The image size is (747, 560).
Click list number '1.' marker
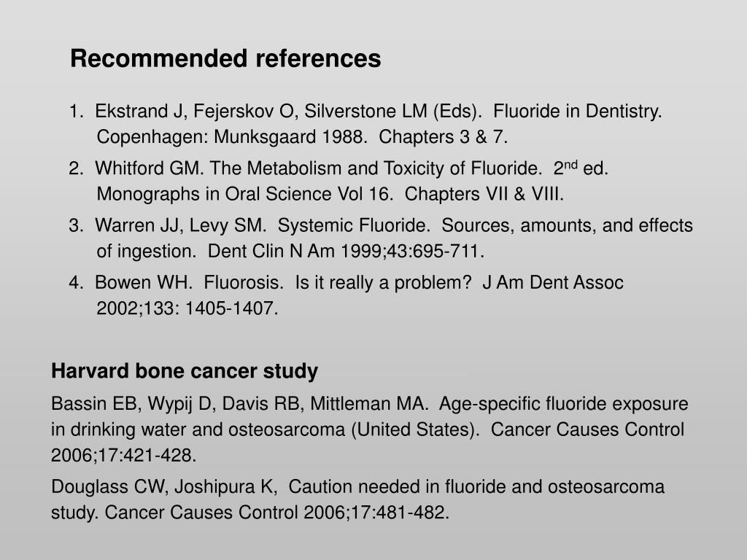pyautogui.click(x=76, y=111)
